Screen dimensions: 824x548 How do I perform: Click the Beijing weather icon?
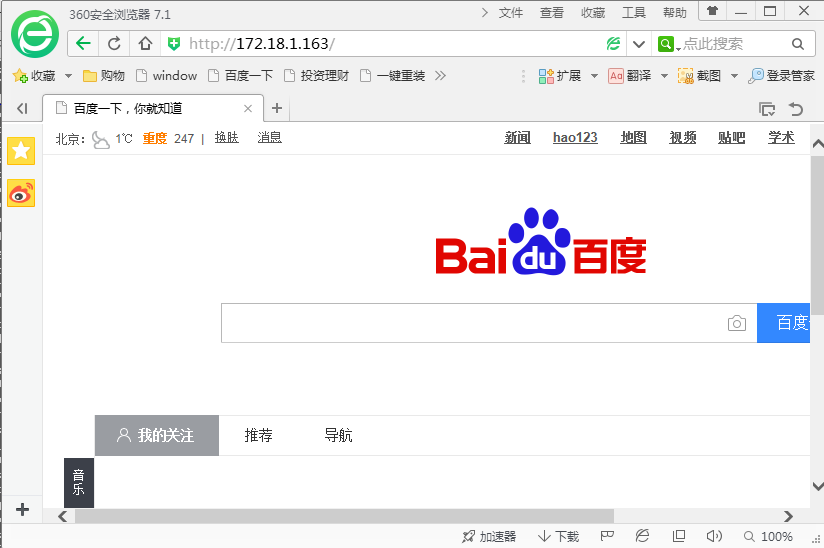point(101,140)
